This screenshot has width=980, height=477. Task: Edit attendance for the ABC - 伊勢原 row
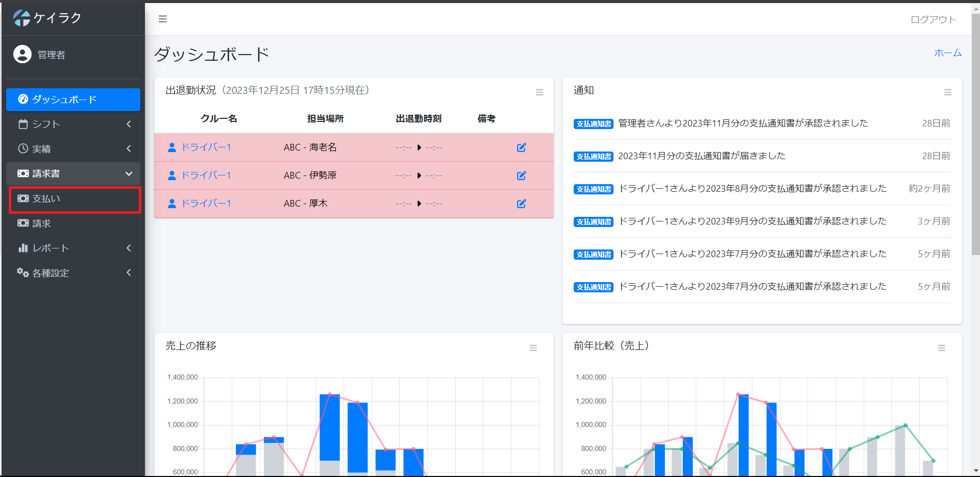click(522, 175)
